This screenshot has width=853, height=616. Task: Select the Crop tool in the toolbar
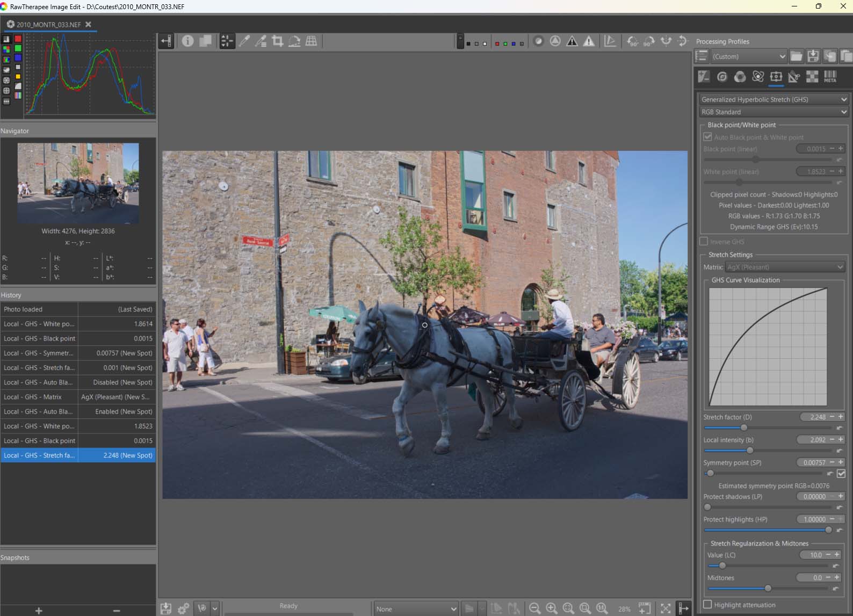pos(278,41)
